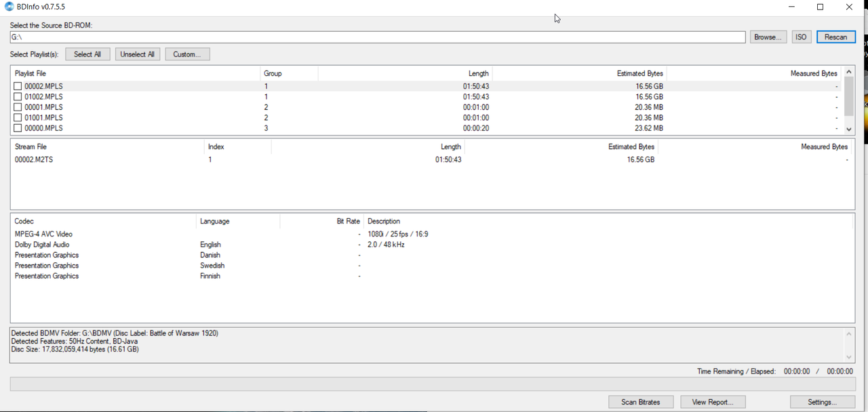Click the Description column header
The height and width of the screenshot is (412, 868).
click(608, 221)
